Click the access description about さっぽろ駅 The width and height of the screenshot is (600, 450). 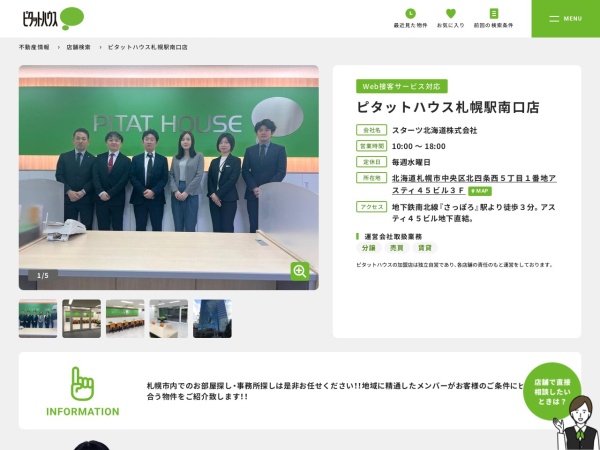tap(473, 213)
